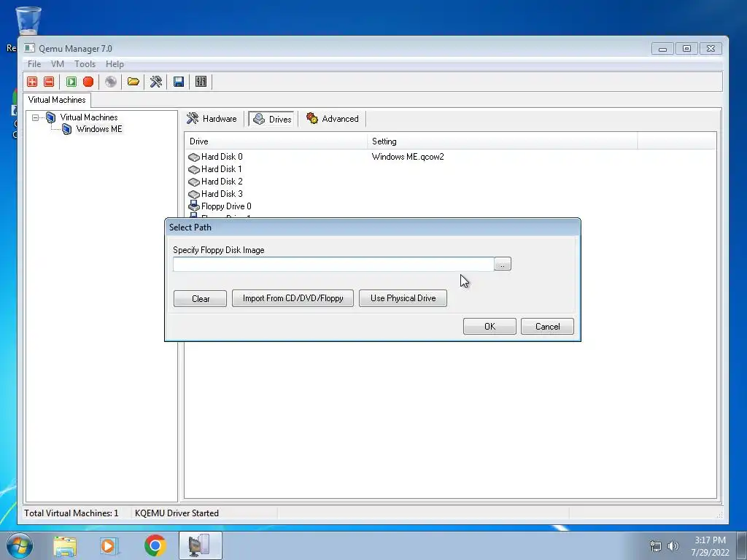747x560 pixels.
Task: Cancel the Select Path dialog
Action: [547, 327]
